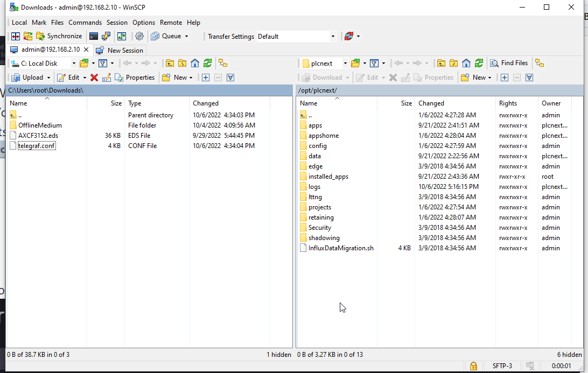Click the local panel filter icon
Image resolution: width=588 pixels, height=373 pixels.
[x=103, y=64]
